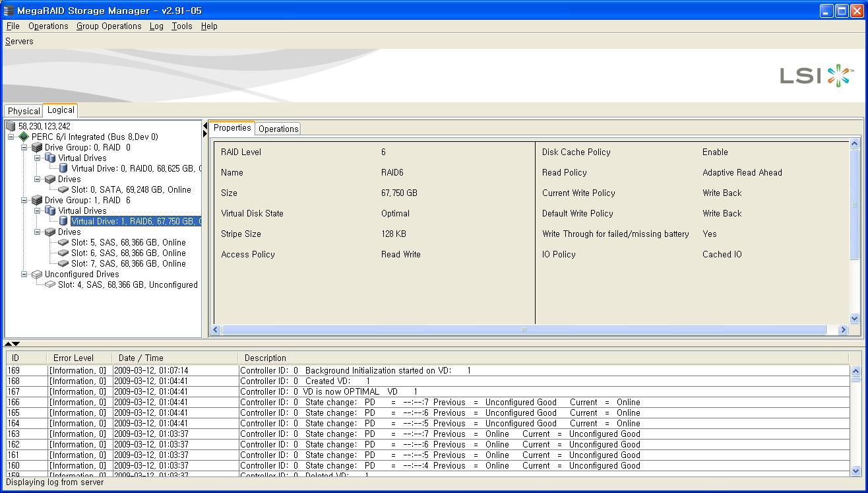Click the log vertical scrollbar up arrow
The height and width of the screenshot is (493, 868).
(x=856, y=371)
